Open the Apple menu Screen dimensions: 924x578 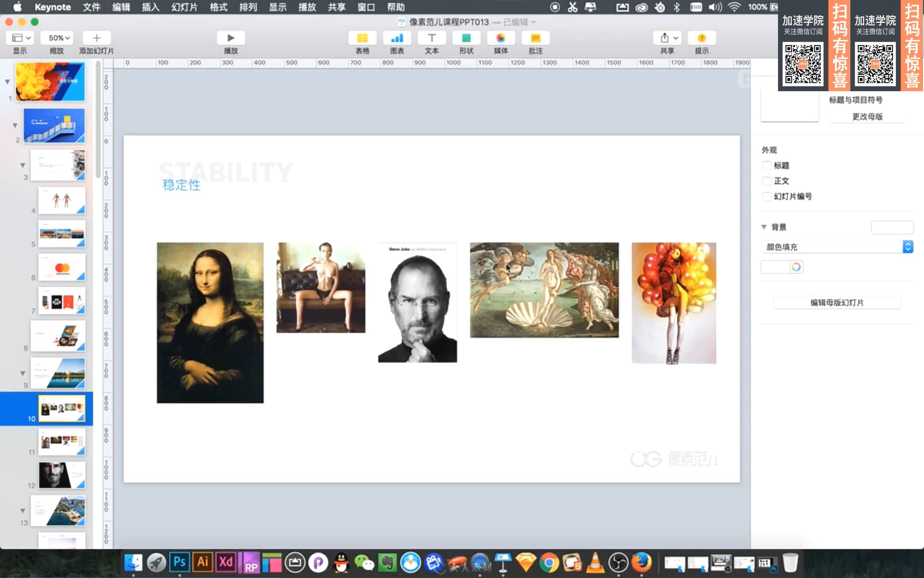pyautogui.click(x=17, y=7)
